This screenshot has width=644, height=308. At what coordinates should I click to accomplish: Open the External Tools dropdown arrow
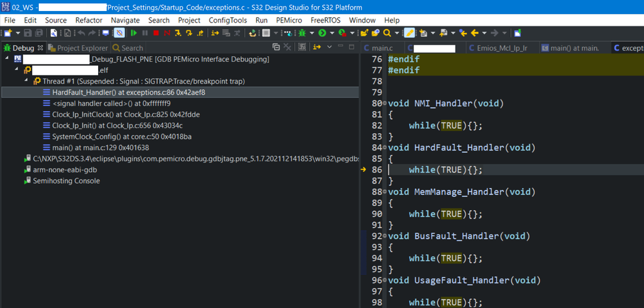pyautogui.click(x=352, y=33)
